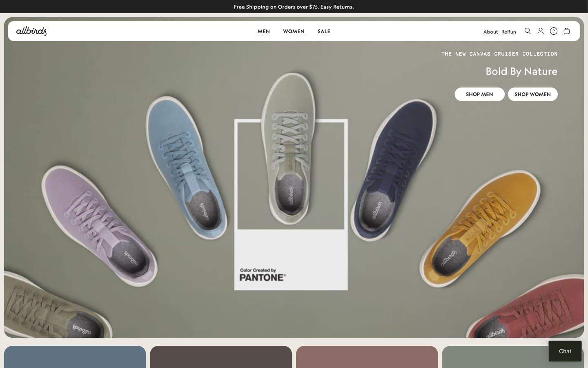
Task: Select the dark brown category card
Action: click(x=221, y=357)
